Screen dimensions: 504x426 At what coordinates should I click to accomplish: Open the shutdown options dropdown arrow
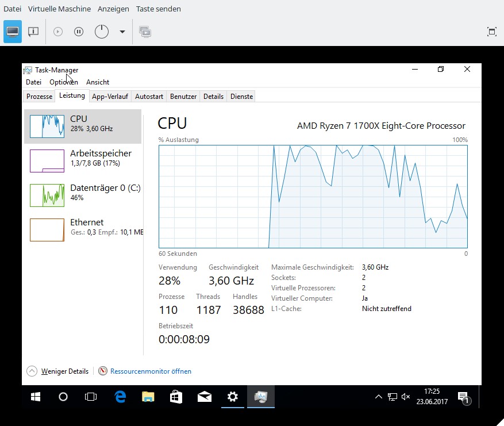[122, 32]
